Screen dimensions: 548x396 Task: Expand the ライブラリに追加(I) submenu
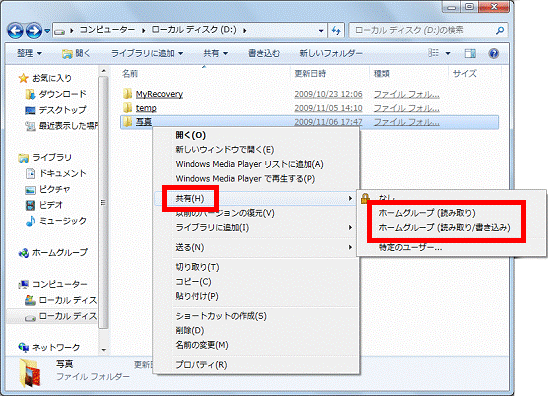[257, 228]
